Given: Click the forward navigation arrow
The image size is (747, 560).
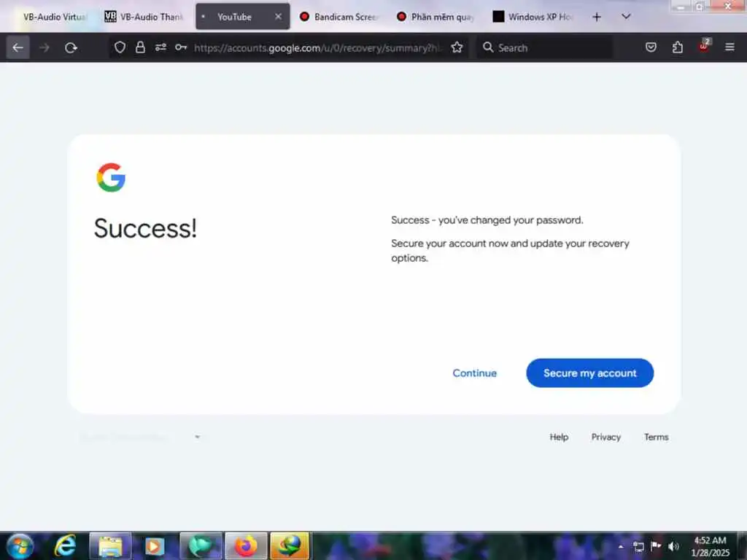Looking at the screenshot, I should [x=44, y=47].
